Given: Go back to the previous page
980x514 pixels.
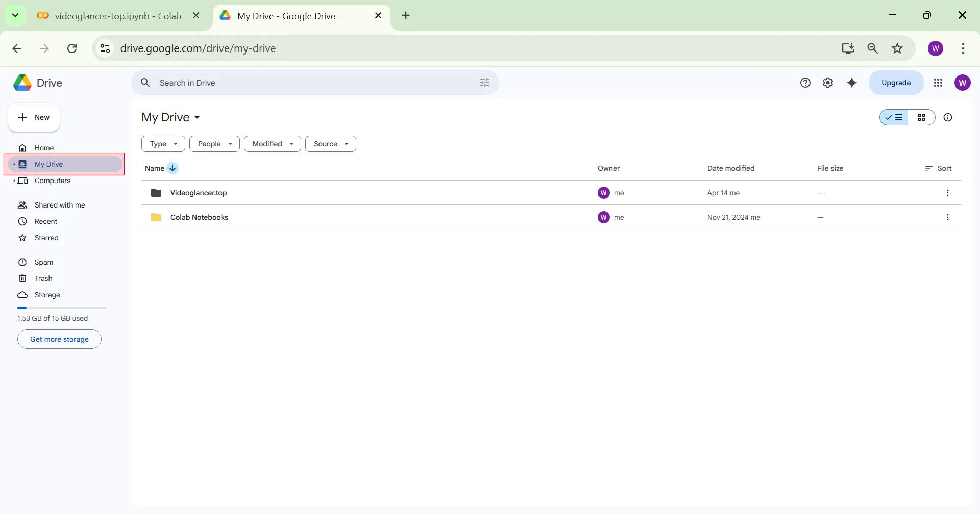Looking at the screenshot, I should tap(17, 48).
